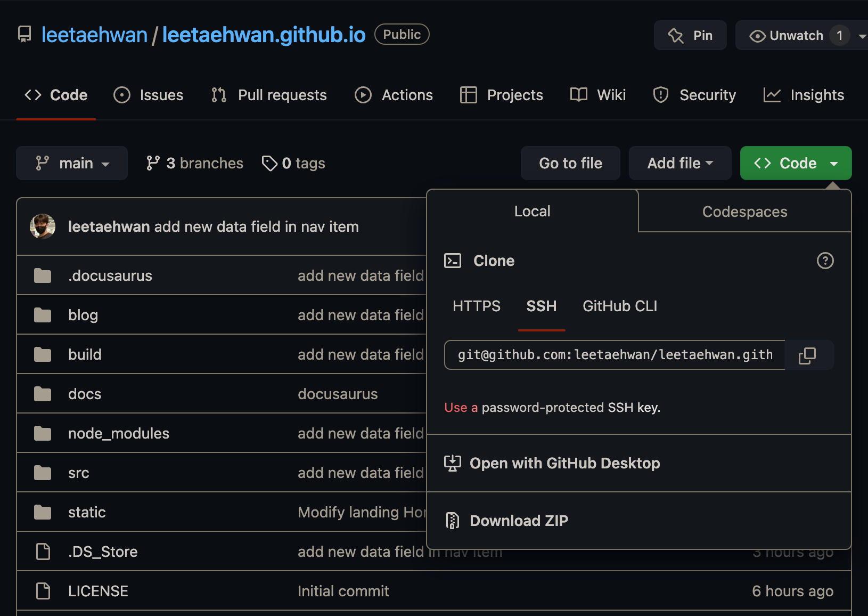Select the HTTPS clone option

476,306
